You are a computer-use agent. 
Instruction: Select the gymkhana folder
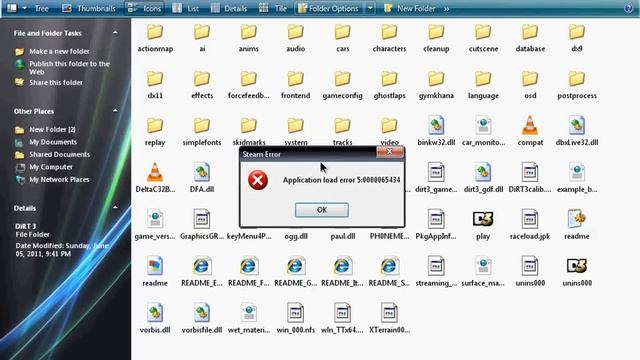coord(436,85)
